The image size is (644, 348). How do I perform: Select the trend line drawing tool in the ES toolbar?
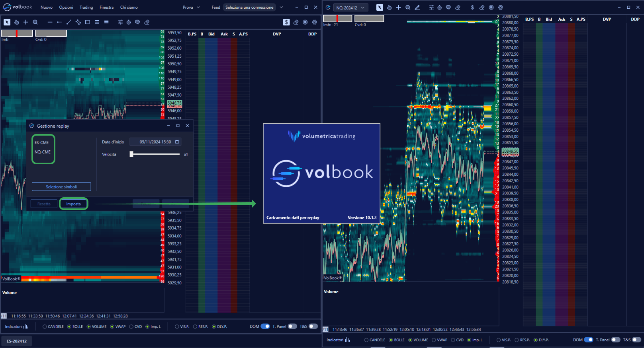[69, 22]
